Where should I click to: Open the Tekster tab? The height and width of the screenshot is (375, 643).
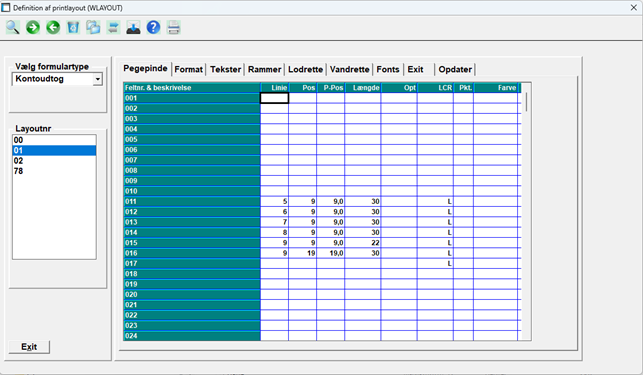[x=226, y=69]
